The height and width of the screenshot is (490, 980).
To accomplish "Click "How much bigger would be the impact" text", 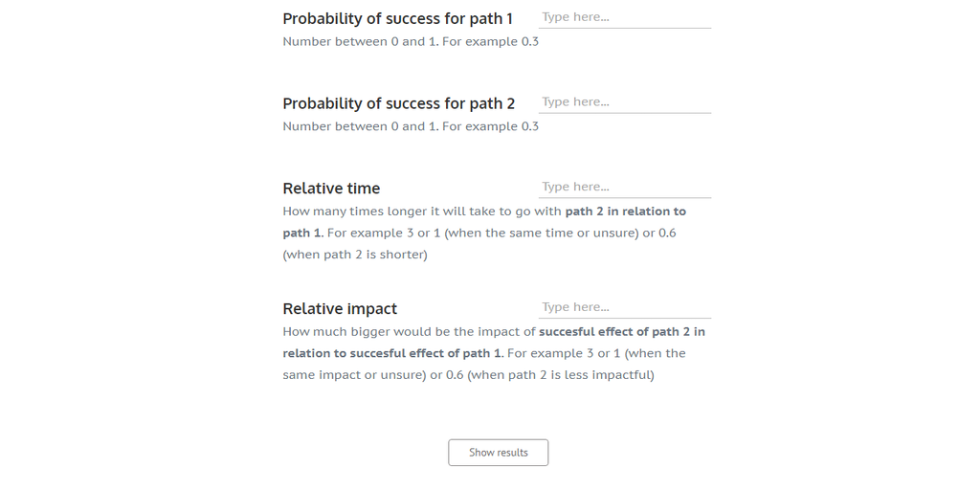I will click(x=409, y=332).
